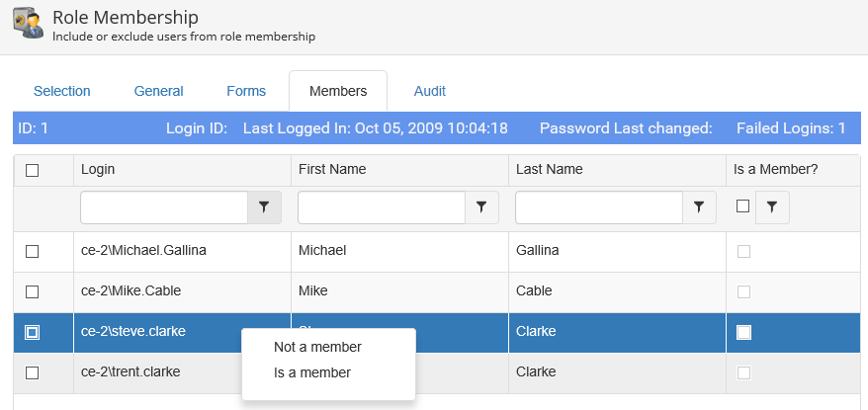
Task: Choose 'Is a member' from context menu
Action: pos(311,372)
